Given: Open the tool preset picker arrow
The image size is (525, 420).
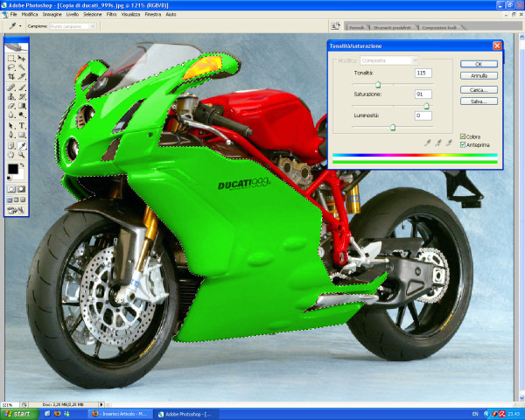Looking at the screenshot, I should point(20,26).
